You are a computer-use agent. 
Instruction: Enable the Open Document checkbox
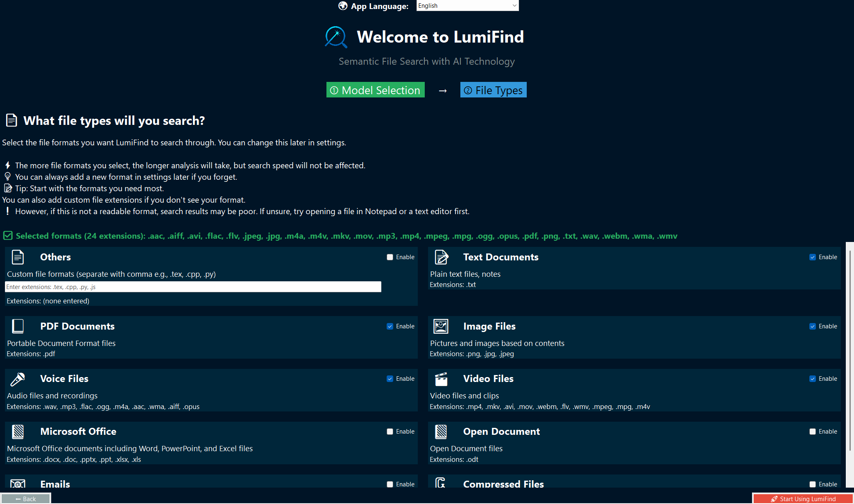[x=813, y=432]
